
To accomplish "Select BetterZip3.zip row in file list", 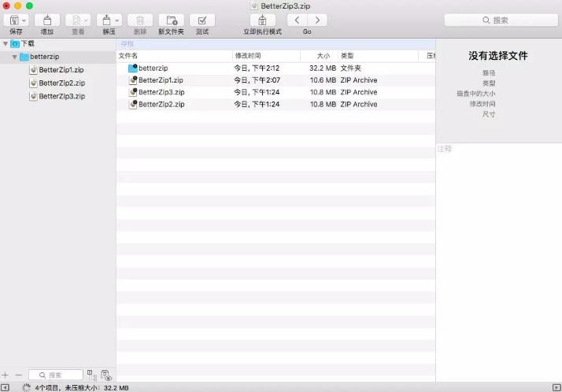I will click(276, 92).
